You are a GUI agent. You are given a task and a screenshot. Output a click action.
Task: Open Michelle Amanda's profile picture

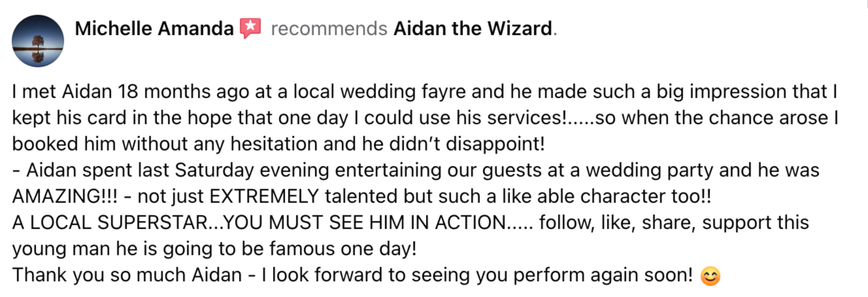38,41
